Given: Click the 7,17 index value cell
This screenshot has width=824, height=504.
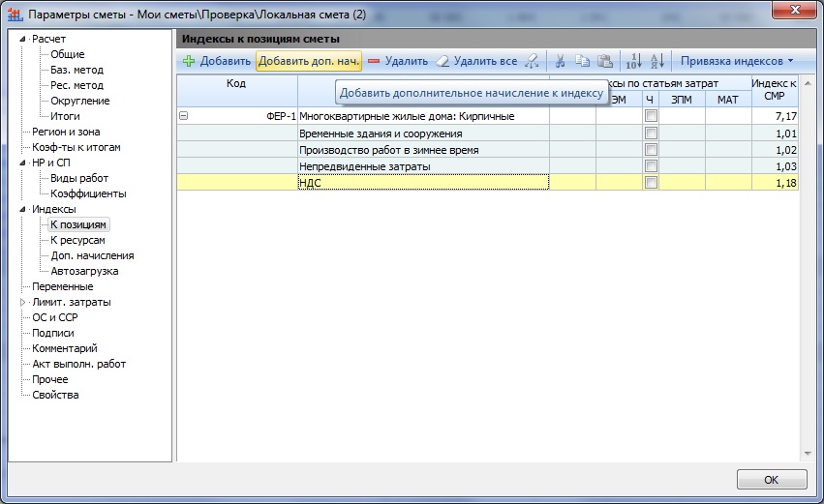Looking at the screenshot, I should pyautogui.click(x=775, y=116).
